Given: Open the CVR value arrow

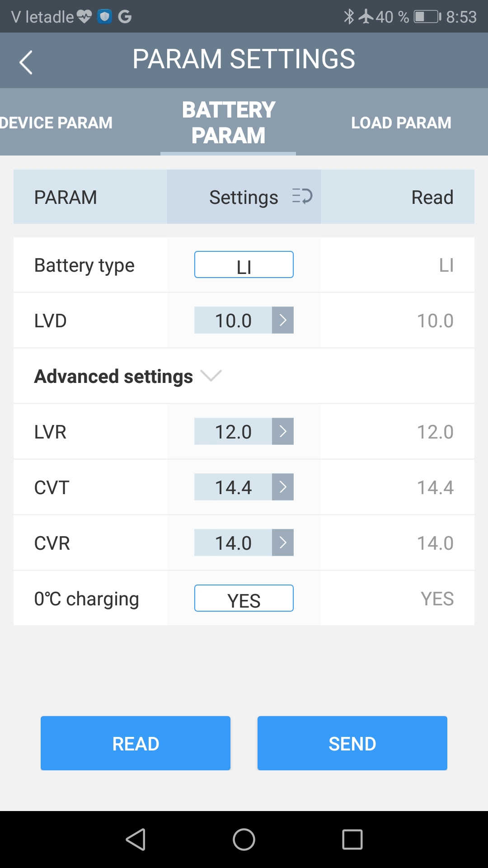Looking at the screenshot, I should click(x=283, y=542).
